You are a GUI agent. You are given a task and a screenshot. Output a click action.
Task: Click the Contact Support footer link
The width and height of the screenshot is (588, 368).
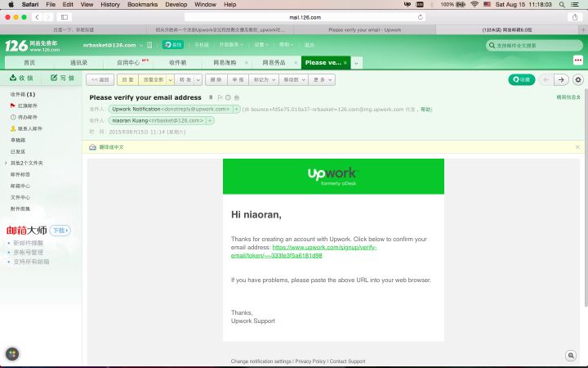pyautogui.click(x=347, y=361)
